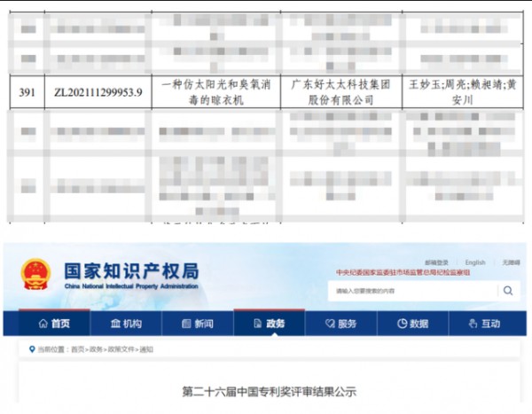Switch to English site link

click(475, 262)
